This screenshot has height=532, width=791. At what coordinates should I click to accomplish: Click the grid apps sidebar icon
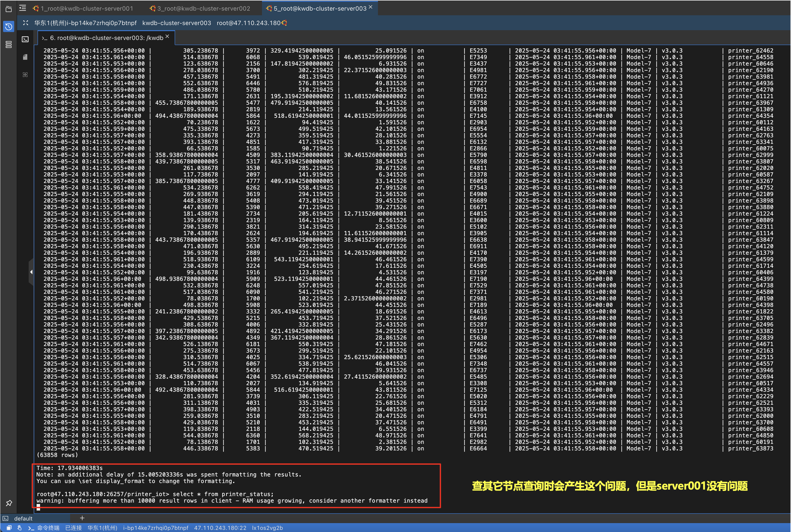click(x=25, y=75)
